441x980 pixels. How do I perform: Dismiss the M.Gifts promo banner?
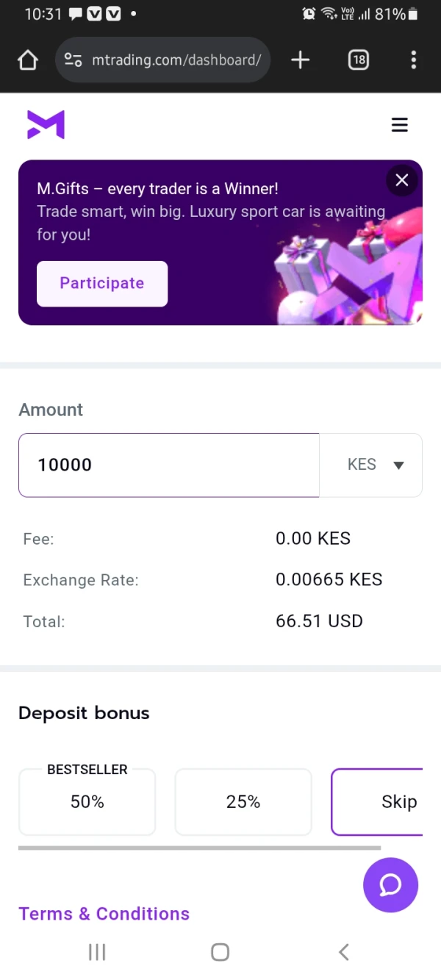click(x=402, y=180)
